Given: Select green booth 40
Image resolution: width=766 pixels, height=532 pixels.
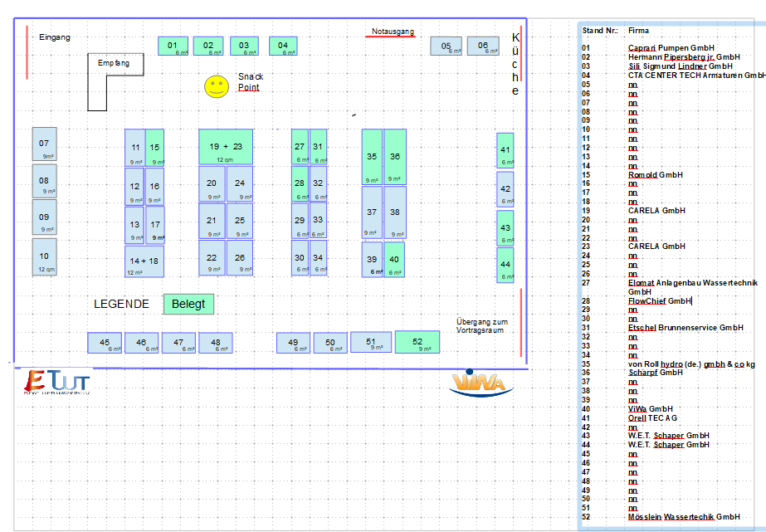Looking at the screenshot, I should (394, 260).
